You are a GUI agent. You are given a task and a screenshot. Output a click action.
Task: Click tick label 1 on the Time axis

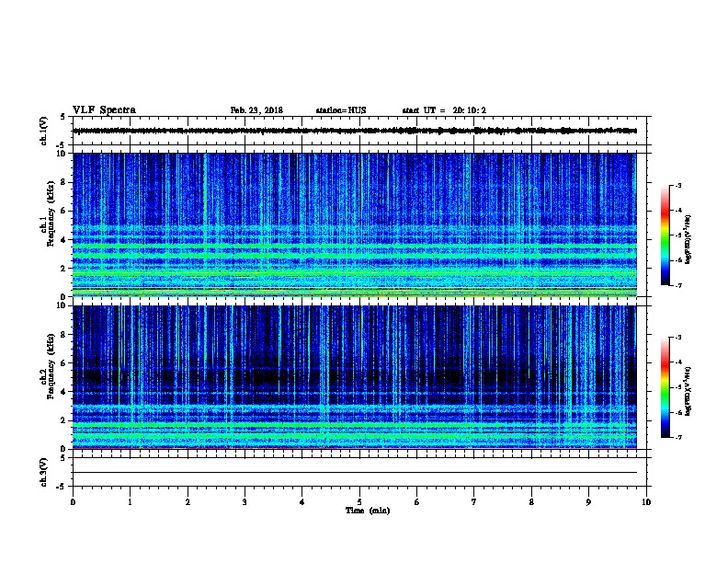(x=131, y=502)
